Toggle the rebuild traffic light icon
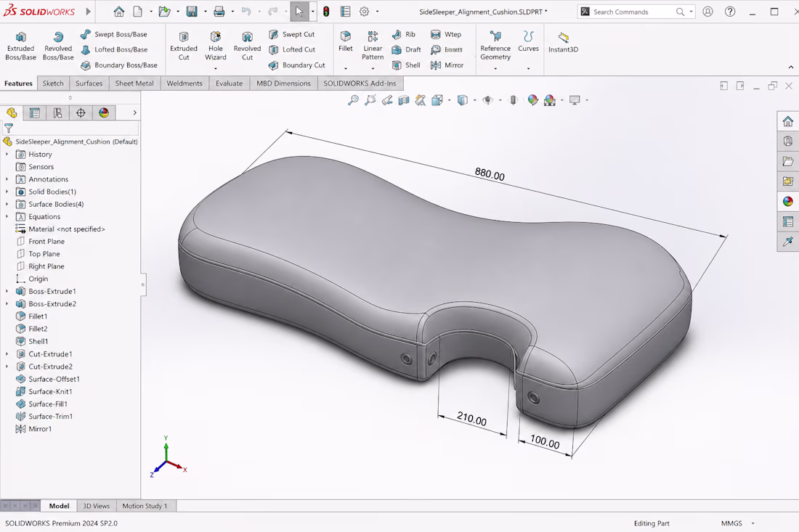799x532 pixels. tap(326, 11)
